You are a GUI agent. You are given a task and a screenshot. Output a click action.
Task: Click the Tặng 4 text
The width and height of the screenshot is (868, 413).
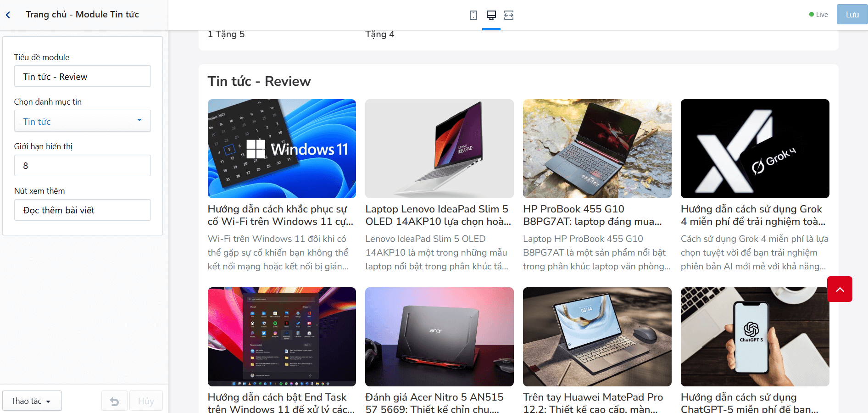pyautogui.click(x=380, y=34)
